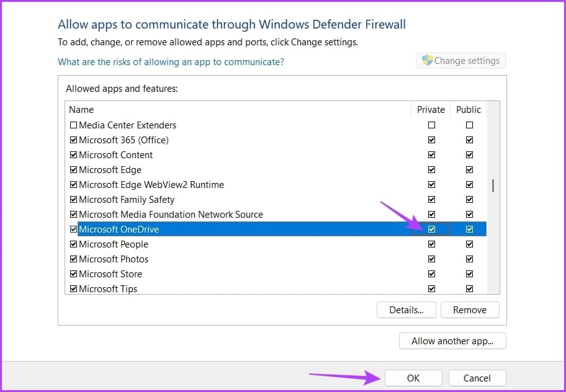Viewport: 566px width, 392px height.
Task: Sort list by the Name column header
Action: pyautogui.click(x=238, y=109)
